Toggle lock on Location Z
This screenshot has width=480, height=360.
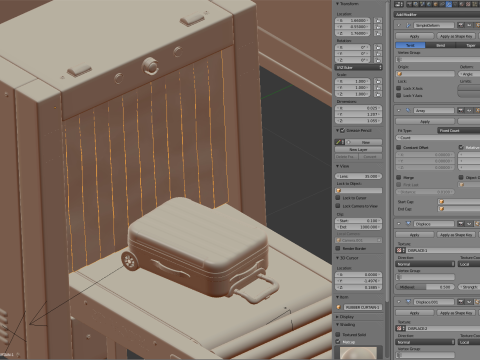[x=378, y=33]
